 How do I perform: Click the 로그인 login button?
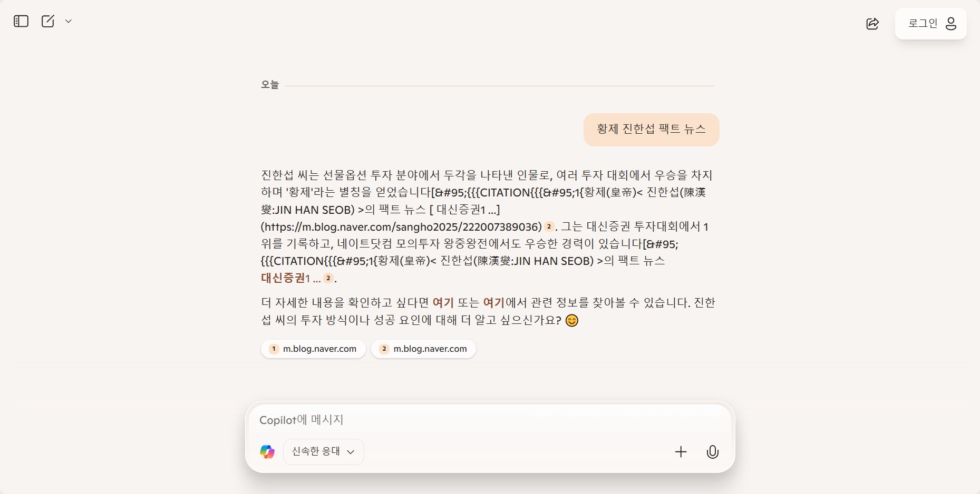[x=930, y=24]
